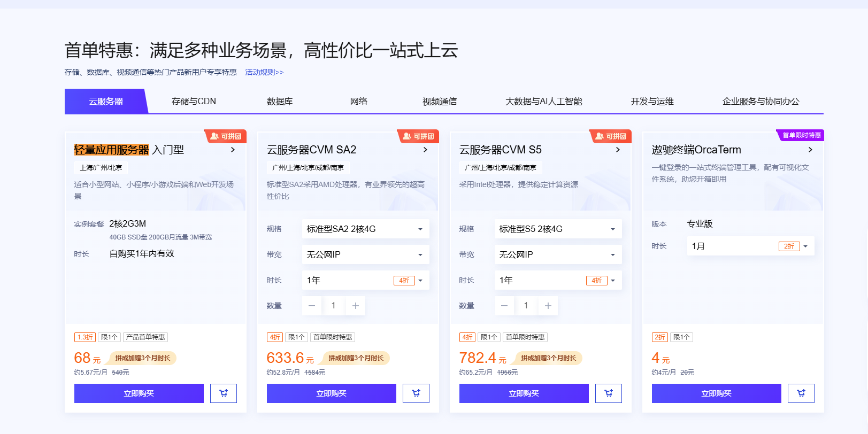Viewport: 868px width, 434px height.
Task: Open 云服务器CVM S5 title
Action: click(x=500, y=150)
